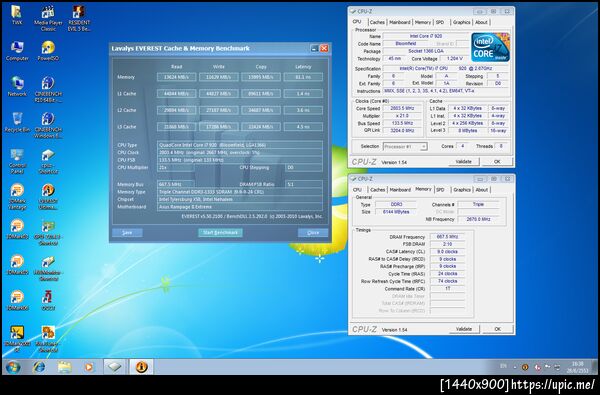Screen dimensions: 600x395
Task: Click the 'Bloomfield' Code Name value
Action: coord(406,44)
